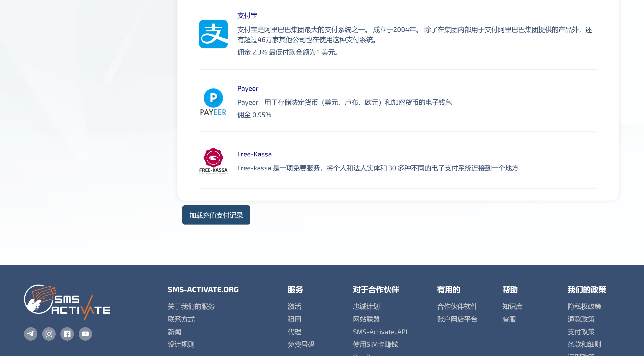Select the 支付宝 payment title
This screenshot has width=644, height=356.
tap(247, 16)
